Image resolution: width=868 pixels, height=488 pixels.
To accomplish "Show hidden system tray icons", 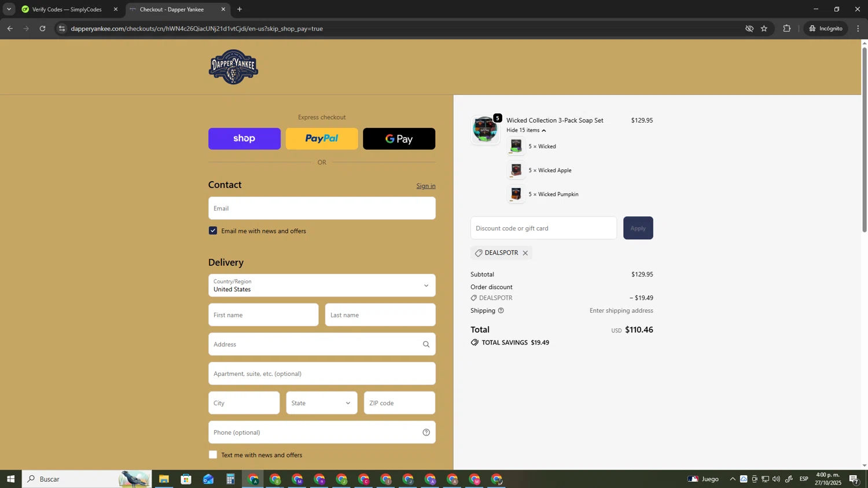I will click(x=733, y=479).
